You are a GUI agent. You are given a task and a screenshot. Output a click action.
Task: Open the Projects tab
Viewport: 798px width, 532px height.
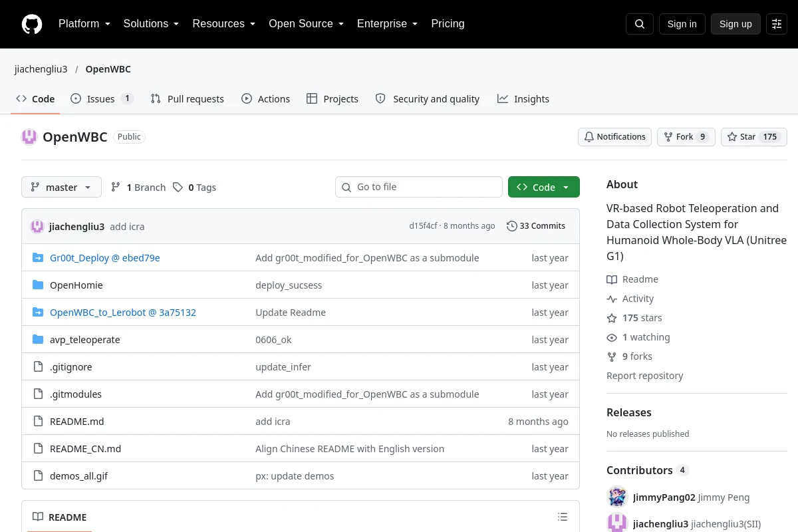tap(332, 99)
